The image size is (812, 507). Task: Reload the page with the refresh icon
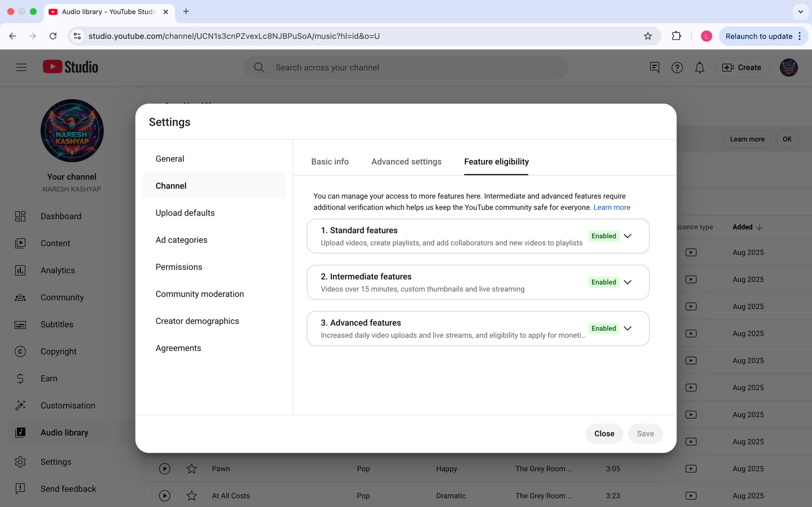click(53, 36)
